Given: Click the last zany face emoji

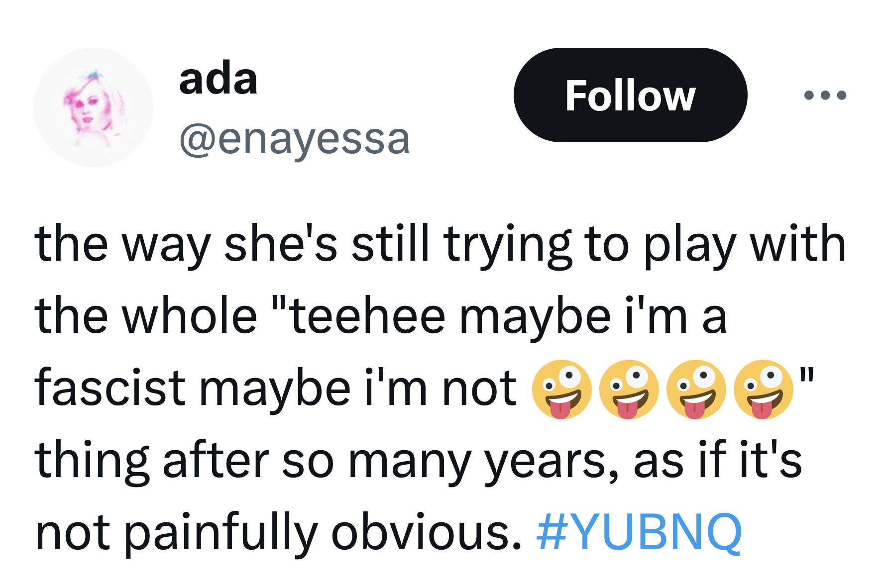Looking at the screenshot, I should pos(763,389).
